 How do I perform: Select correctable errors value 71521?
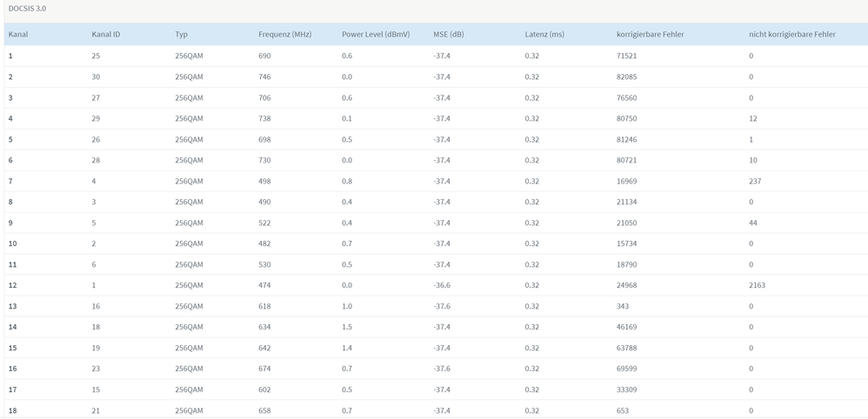627,56
